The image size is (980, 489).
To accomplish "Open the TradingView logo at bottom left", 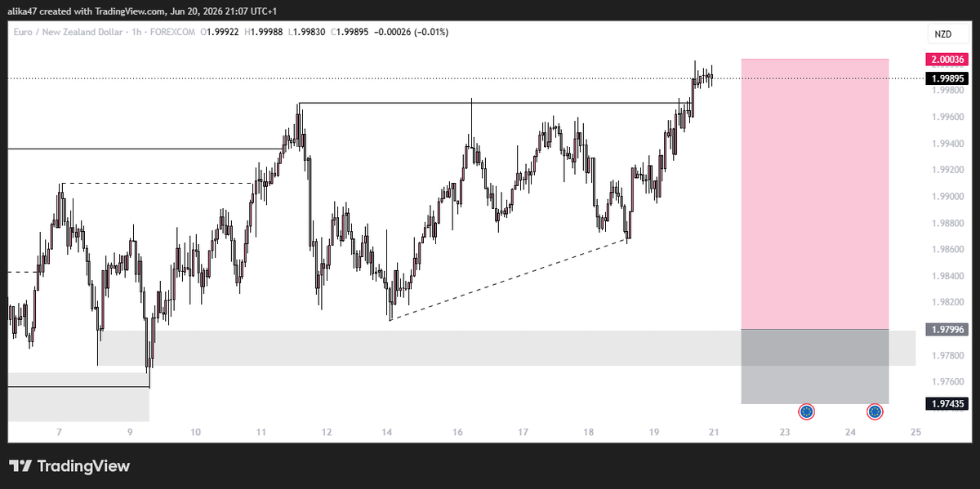I will tap(69, 466).
